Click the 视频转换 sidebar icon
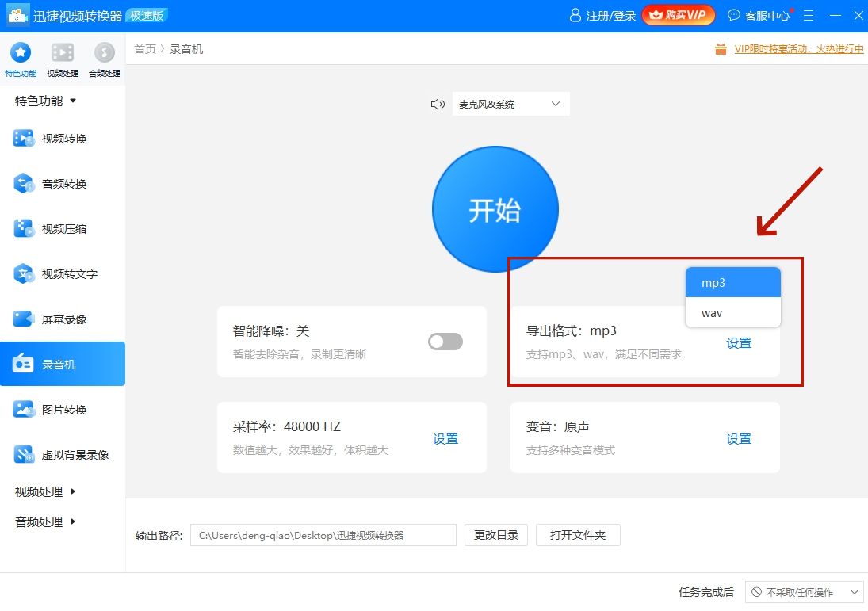This screenshot has height=611, width=868. [23, 139]
